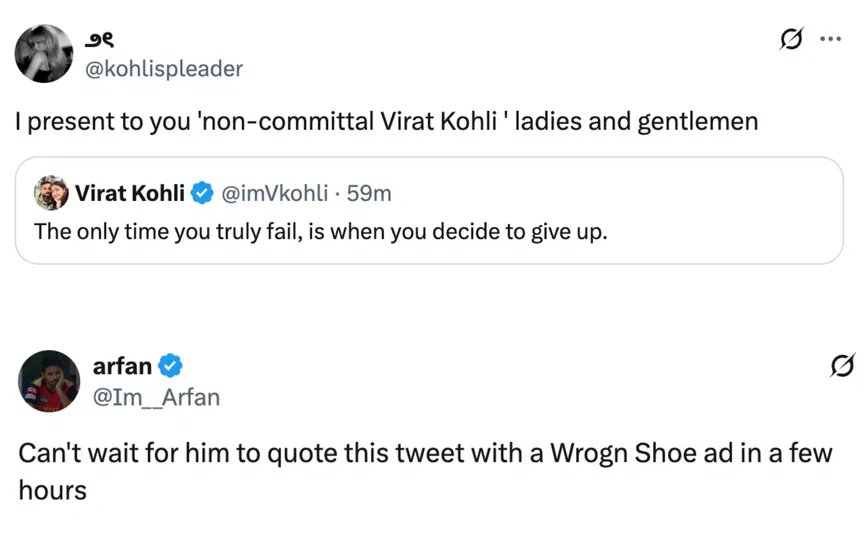Open kohlispleader's profile picture
This screenshot has width=864, height=540.
tap(45, 53)
